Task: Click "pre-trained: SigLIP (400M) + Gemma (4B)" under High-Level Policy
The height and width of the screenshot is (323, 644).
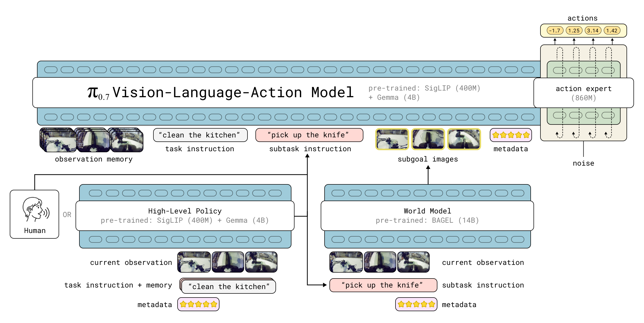Action: click(x=185, y=220)
